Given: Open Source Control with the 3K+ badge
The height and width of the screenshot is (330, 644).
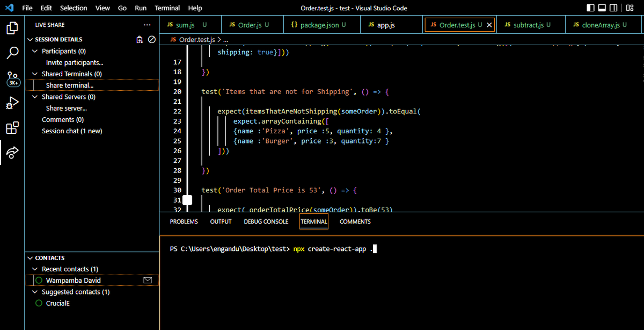Looking at the screenshot, I should [12, 78].
